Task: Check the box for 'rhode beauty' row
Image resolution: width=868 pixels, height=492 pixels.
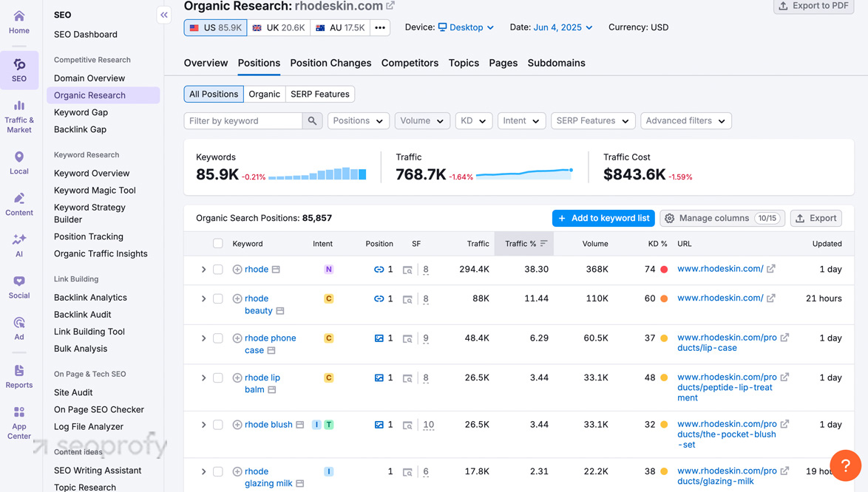Action: (x=218, y=298)
